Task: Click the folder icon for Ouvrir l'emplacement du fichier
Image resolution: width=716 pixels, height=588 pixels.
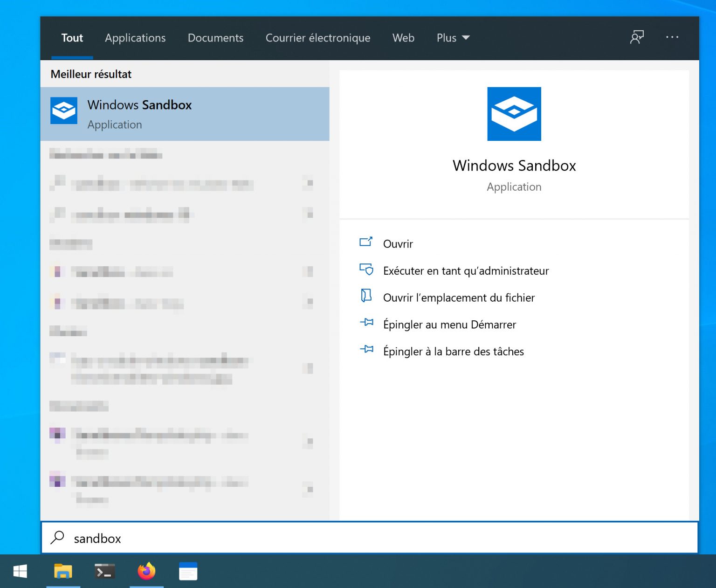Action: tap(367, 297)
